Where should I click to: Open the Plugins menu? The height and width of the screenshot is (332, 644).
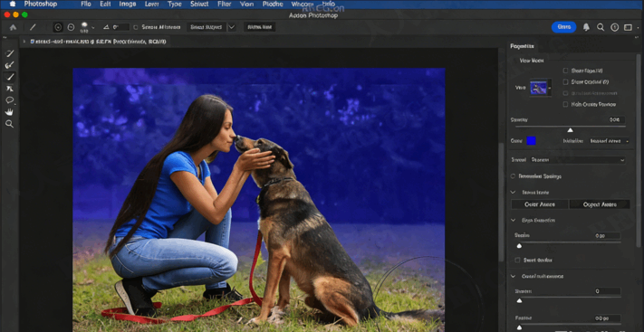[273, 5]
